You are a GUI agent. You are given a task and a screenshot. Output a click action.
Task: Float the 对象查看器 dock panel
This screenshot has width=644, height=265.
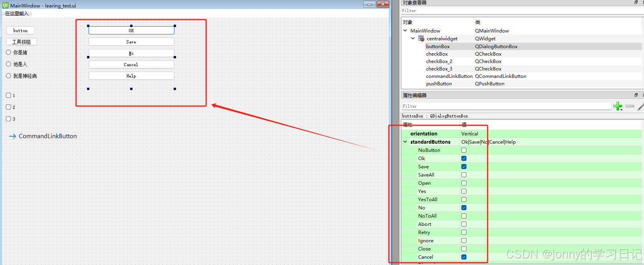(636, 2)
